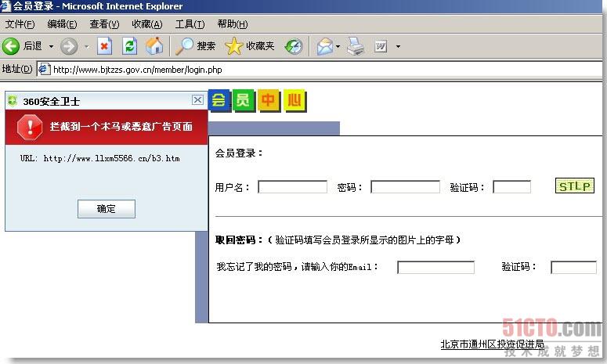The height and width of the screenshot is (364, 607).
Task: Open the 收藏(A) menu
Action: click(147, 24)
